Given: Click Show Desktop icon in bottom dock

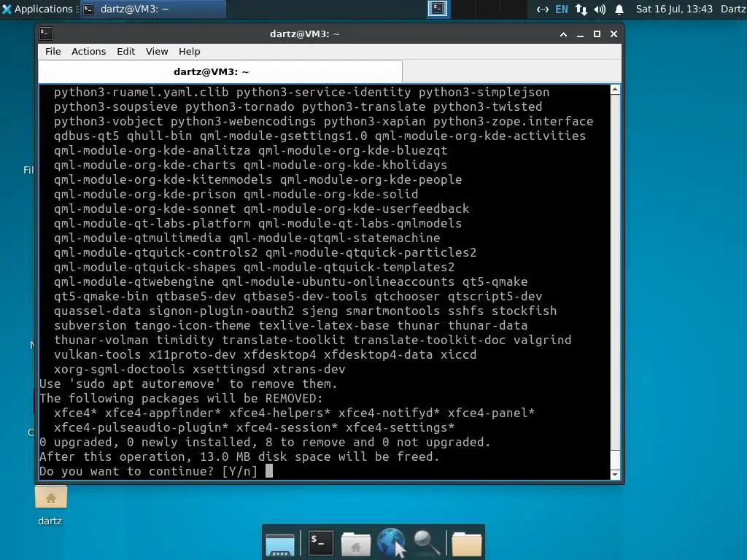Looking at the screenshot, I should [279, 544].
